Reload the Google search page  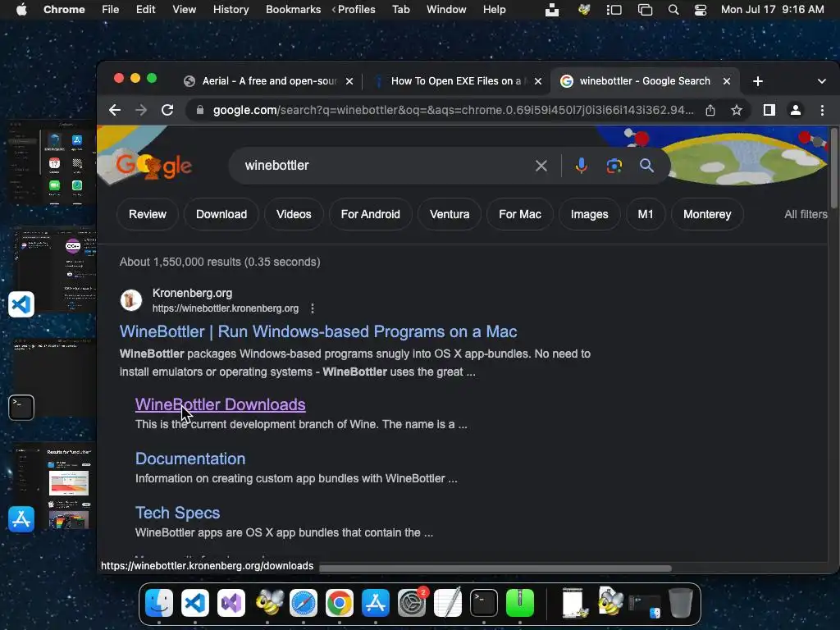pos(167,110)
